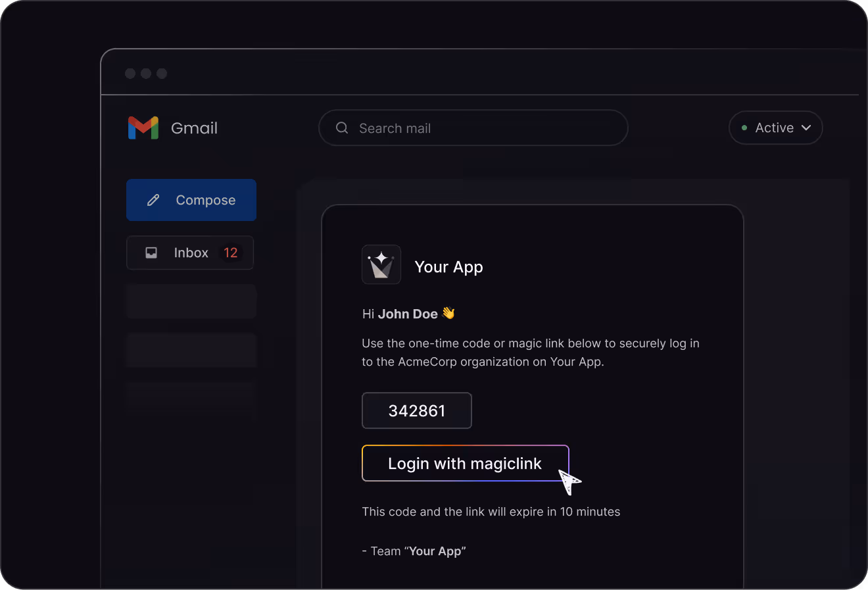The width and height of the screenshot is (868, 590).
Task: Compose a new email
Action: 191,200
